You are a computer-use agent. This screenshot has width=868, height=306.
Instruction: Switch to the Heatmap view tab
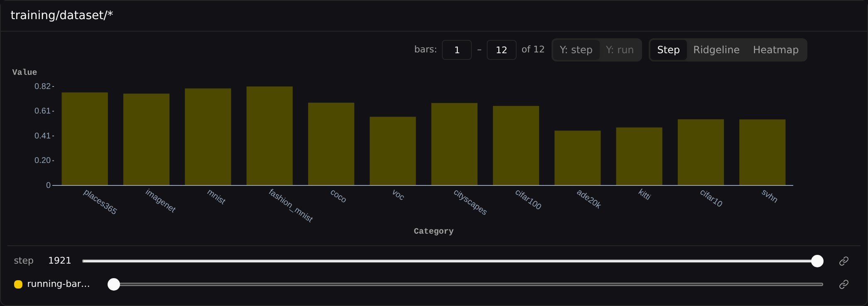pos(776,50)
